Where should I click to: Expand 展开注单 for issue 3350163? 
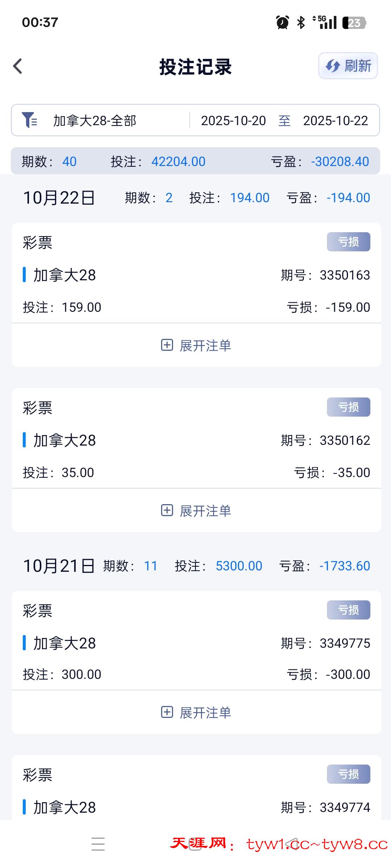pos(205,345)
